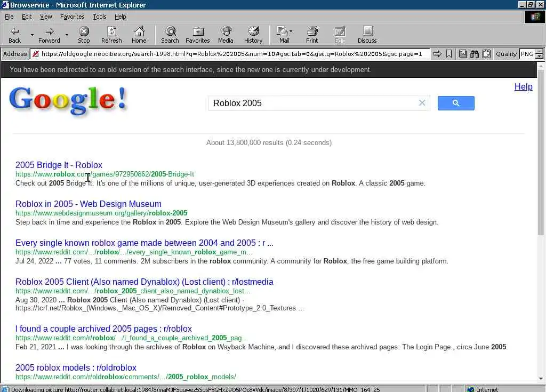This screenshot has width=546, height=392.
Task: Refresh the current page
Action: 111,35
